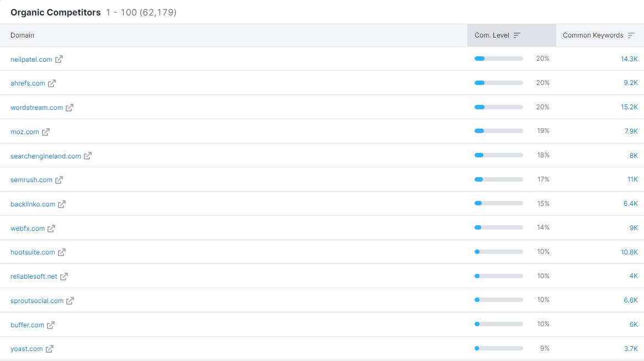The height and width of the screenshot is (361, 644).
Task: Open semrush.com via external link icon
Action: point(59,180)
